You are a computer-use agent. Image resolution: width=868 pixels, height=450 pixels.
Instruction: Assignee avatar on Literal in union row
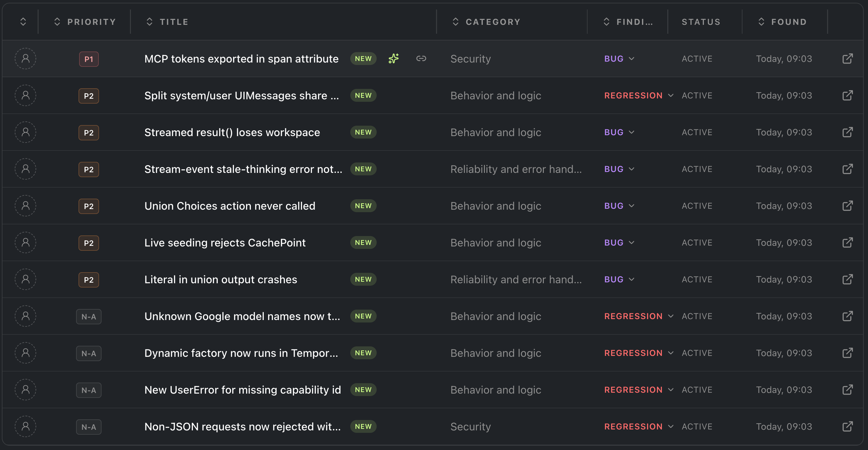(25, 279)
